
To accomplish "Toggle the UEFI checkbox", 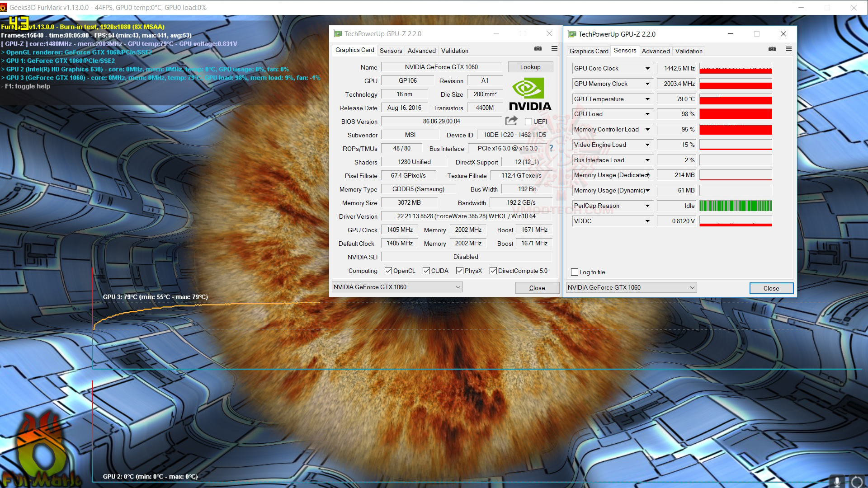I will [x=528, y=122].
